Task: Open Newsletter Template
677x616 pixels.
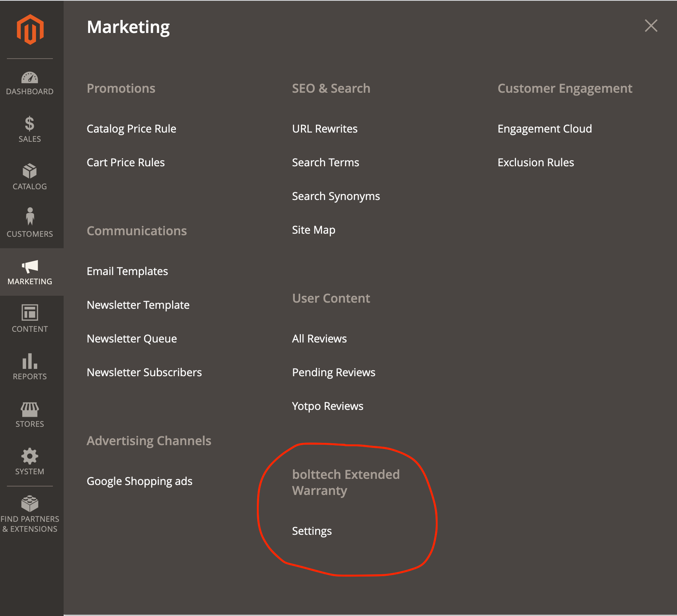Action: 138,305
